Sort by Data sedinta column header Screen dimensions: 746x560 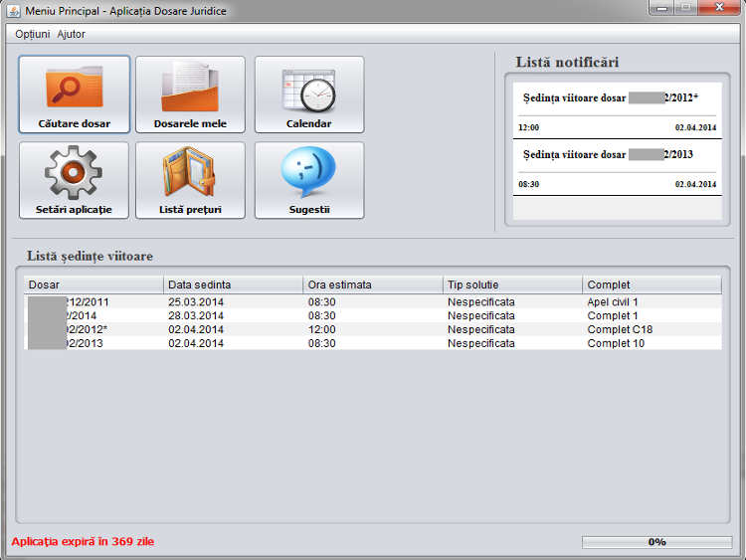click(x=234, y=284)
